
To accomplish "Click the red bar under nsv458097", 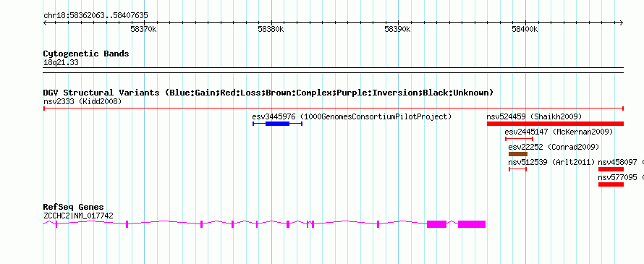I will (611, 169).
